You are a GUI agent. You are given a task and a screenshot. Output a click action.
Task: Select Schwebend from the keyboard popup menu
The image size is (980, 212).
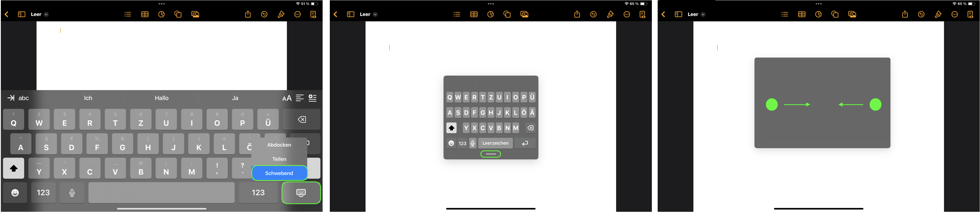pyautogui.click(x=279, y=173)
